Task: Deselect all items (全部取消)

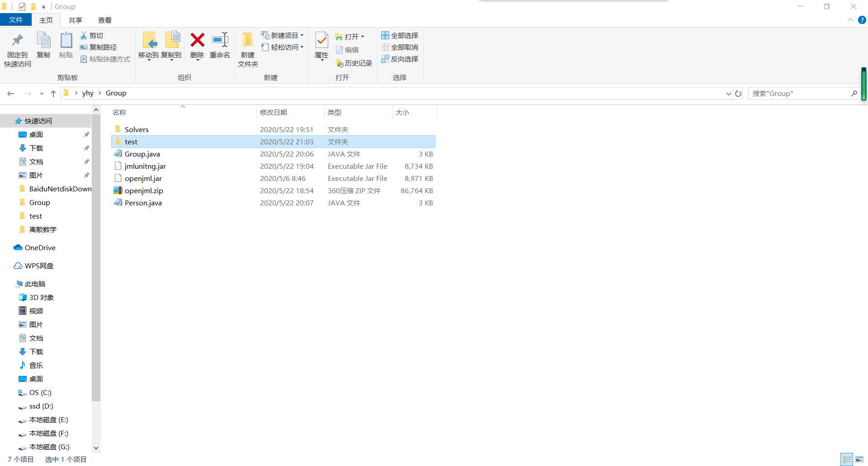Action: 400,47
